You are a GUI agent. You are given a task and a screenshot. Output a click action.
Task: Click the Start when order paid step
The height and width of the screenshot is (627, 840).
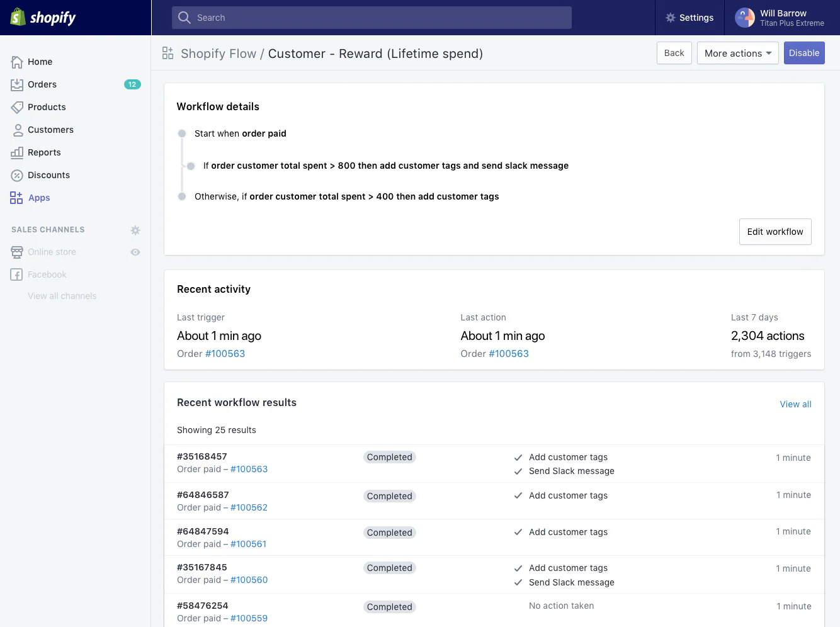241,133
